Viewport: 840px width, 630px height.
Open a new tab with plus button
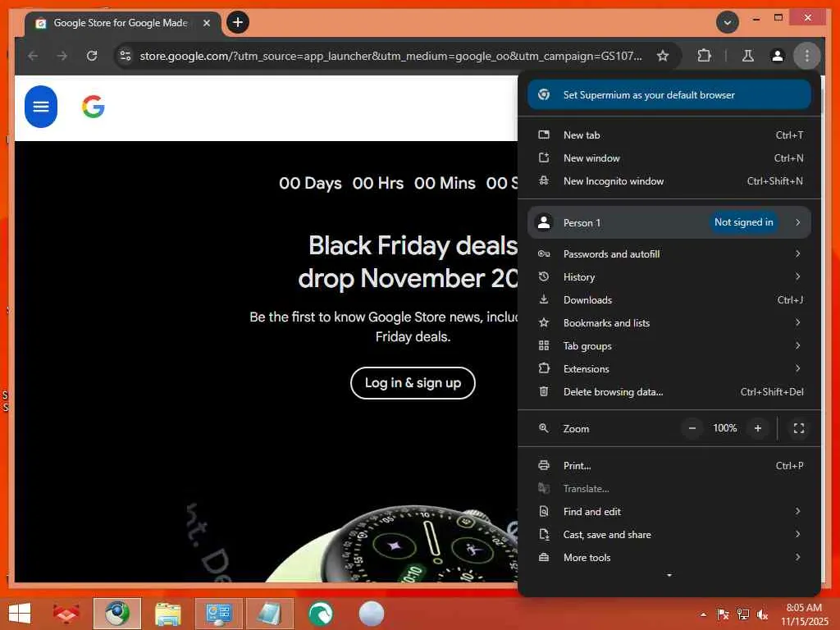238,22
